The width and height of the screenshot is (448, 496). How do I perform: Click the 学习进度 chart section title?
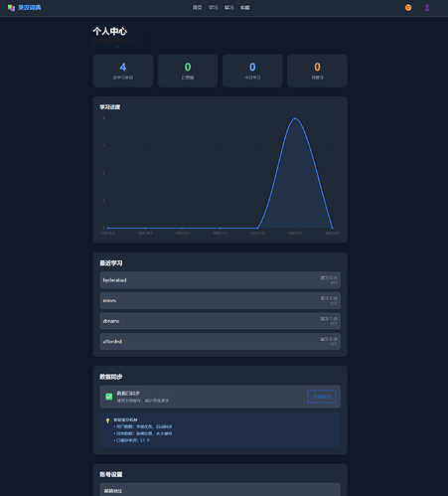click(110, 107)
